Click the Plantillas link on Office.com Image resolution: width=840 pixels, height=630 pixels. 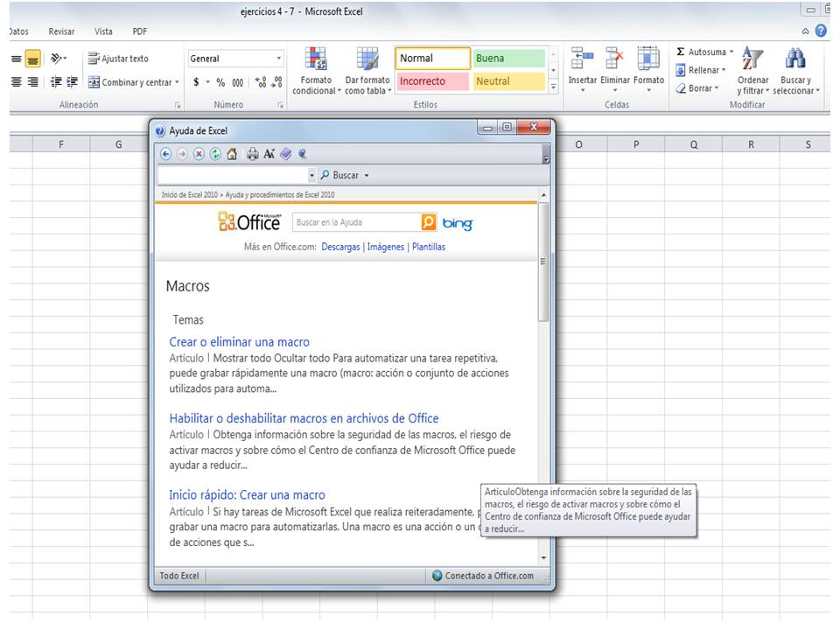(428, 247)
